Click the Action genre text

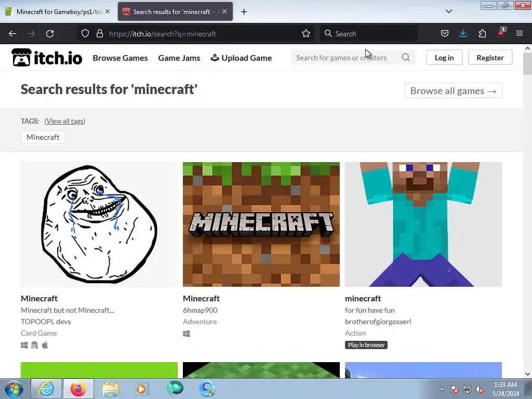pyautogui.click(x=355, y=333)
